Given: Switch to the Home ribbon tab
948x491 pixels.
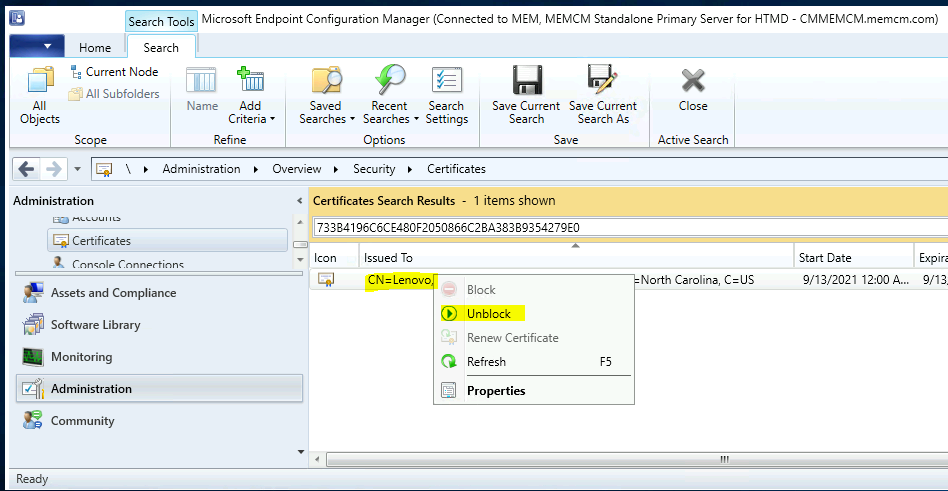Looking at the screenshot, I should [95, 48].
